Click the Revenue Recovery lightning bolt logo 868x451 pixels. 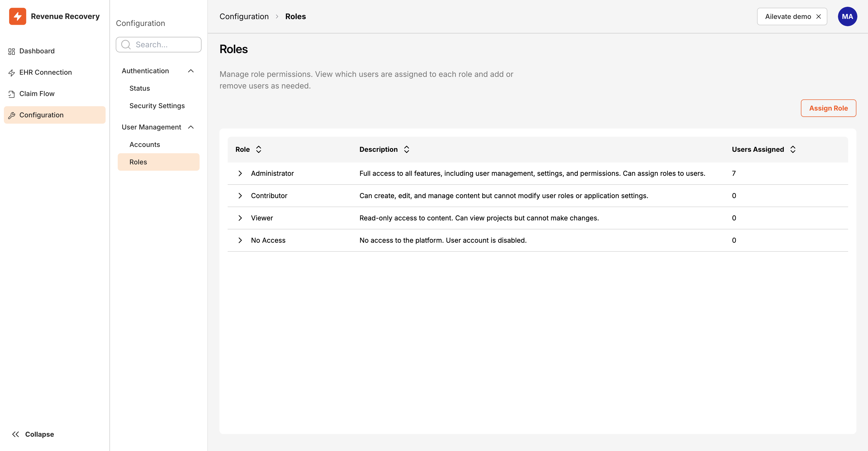coord(17,16)
